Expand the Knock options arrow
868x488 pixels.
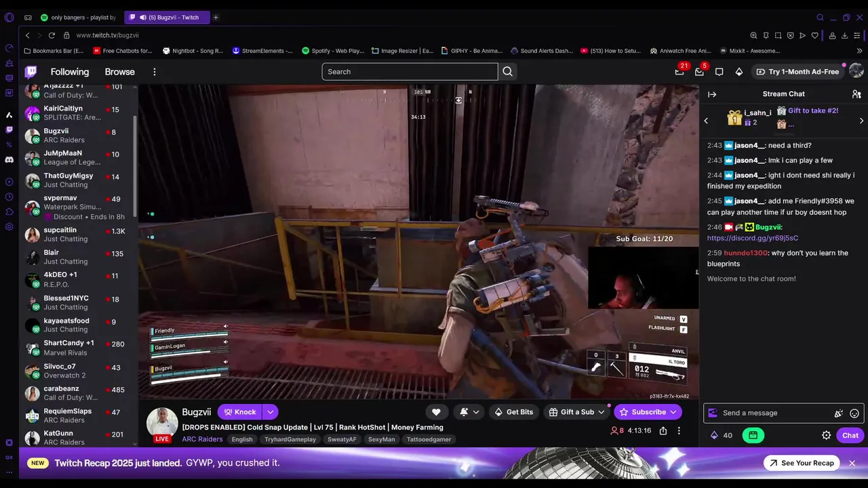(x=270, y=412)
